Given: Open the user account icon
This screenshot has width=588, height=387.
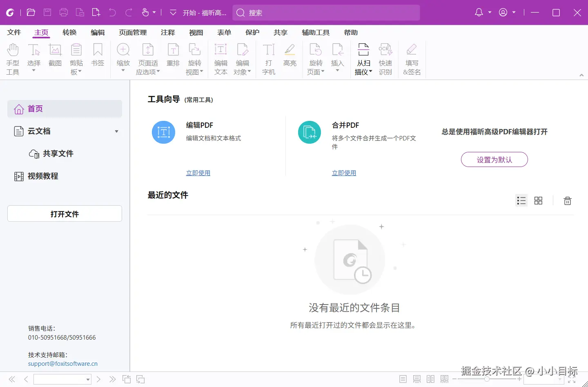Looking at the screenshot, I should coord(503,13).
